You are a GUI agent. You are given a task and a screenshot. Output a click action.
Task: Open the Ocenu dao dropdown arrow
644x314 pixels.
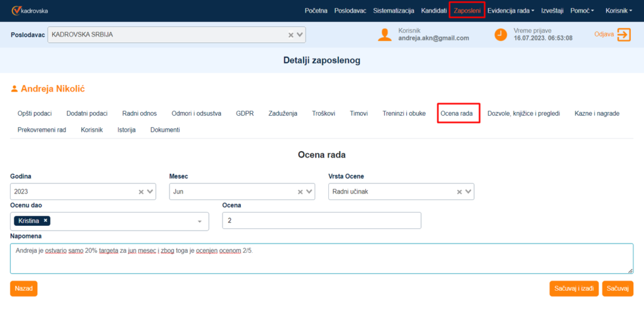[x=199, y=221]
